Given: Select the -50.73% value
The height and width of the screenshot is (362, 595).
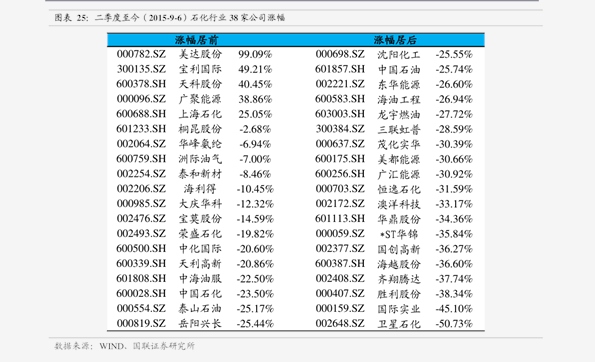Looking at the screenshot, I should (454, 324).
